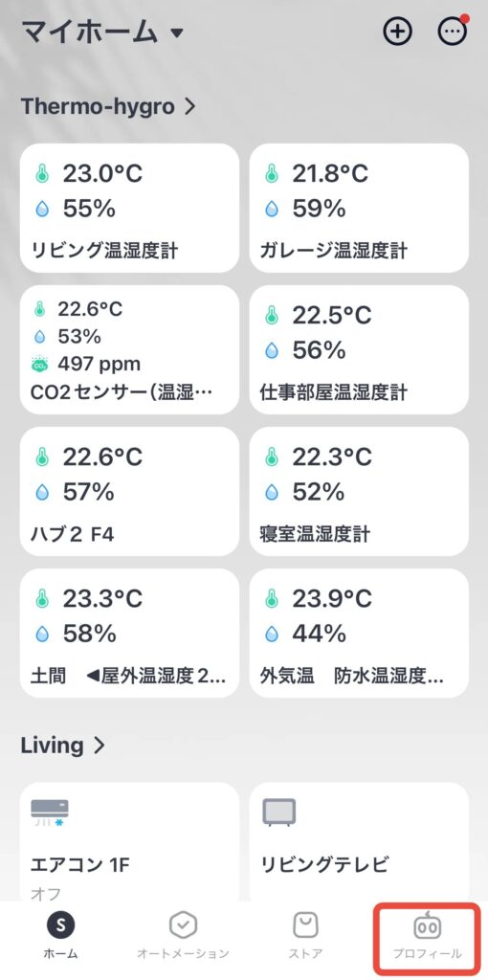Expand the Living section chevron
The height and width of the screenshot is (980, 488).
tap(99, 746)
